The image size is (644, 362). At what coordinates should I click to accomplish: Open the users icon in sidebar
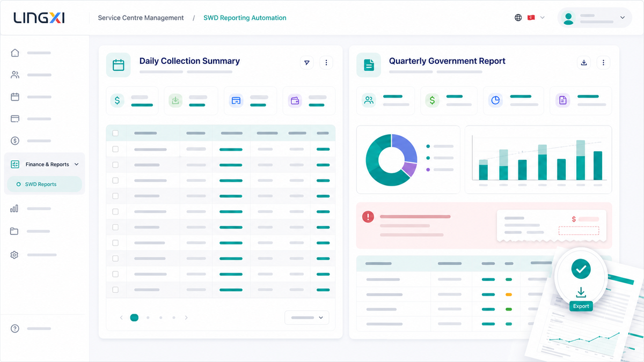[15, 75]
